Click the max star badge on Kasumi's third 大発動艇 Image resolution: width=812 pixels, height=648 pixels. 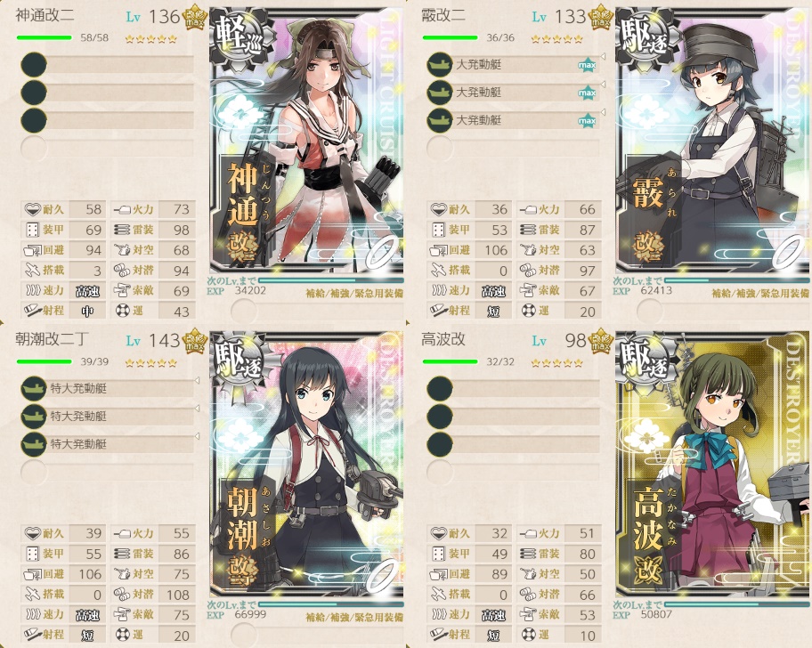(x=587, y=120)
